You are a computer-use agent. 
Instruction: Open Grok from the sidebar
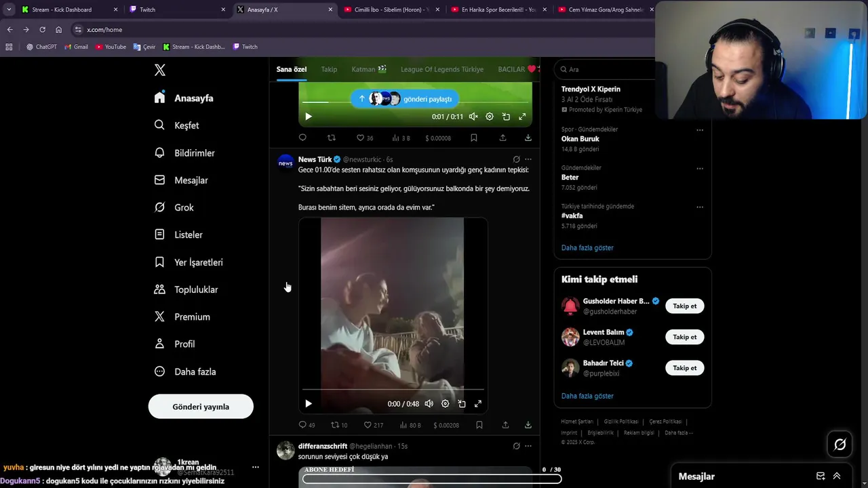pos(174,207)
